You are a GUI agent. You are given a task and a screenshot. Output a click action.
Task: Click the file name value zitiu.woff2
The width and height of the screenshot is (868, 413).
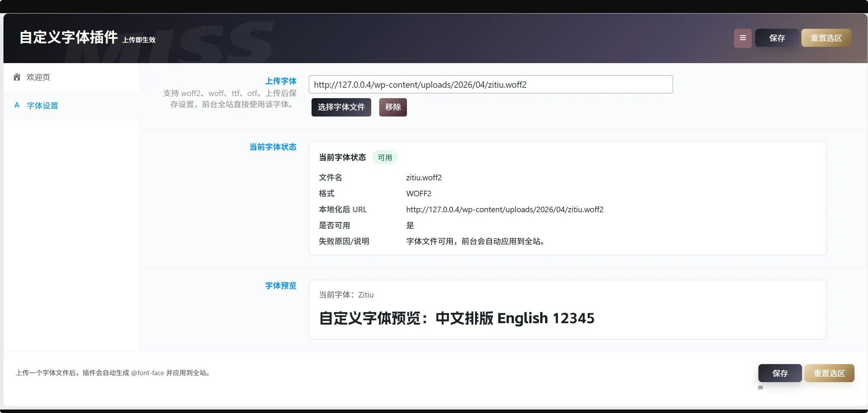[x=424, y=178]
